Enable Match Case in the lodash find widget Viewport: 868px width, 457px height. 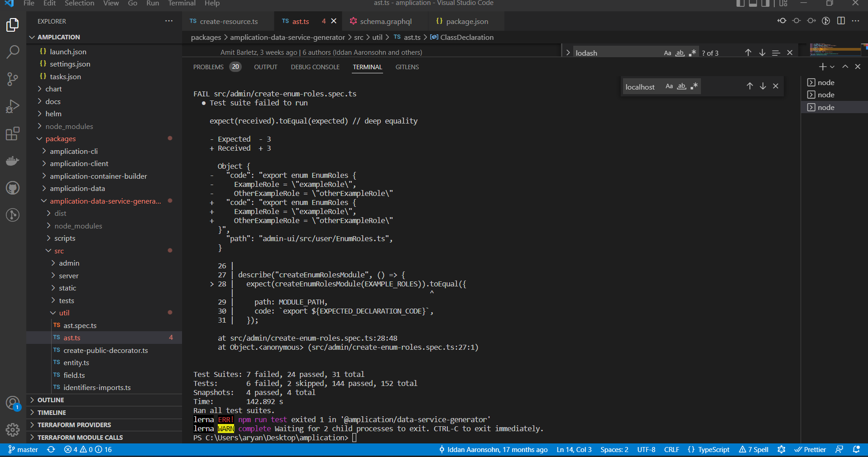tap(667, 52)
